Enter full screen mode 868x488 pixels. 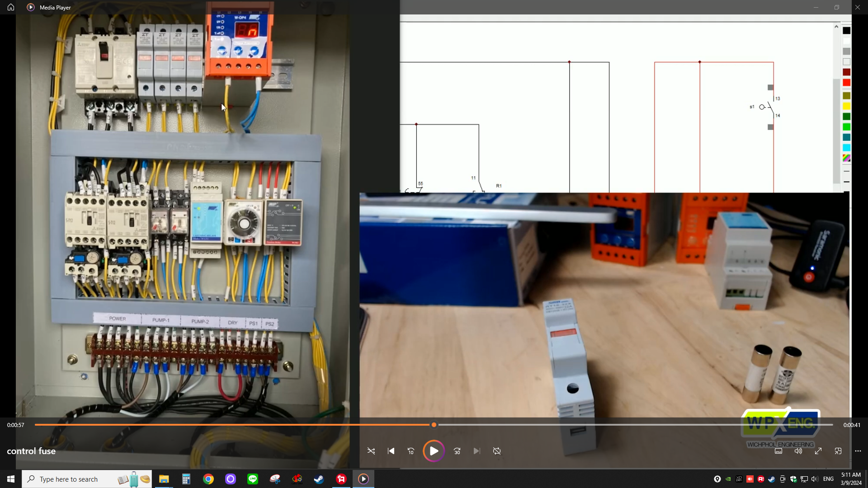(x=818, y=451)
